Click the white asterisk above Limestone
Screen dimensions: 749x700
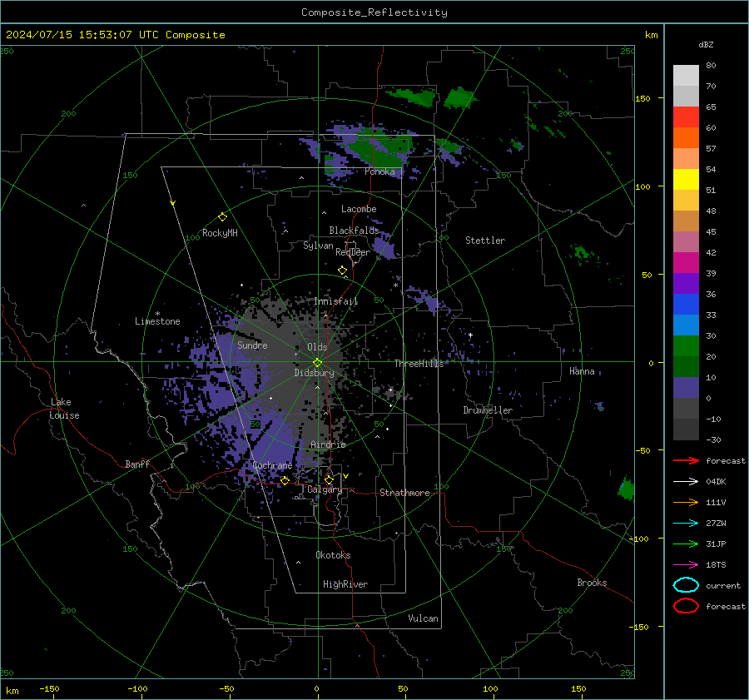click(157, 314)
